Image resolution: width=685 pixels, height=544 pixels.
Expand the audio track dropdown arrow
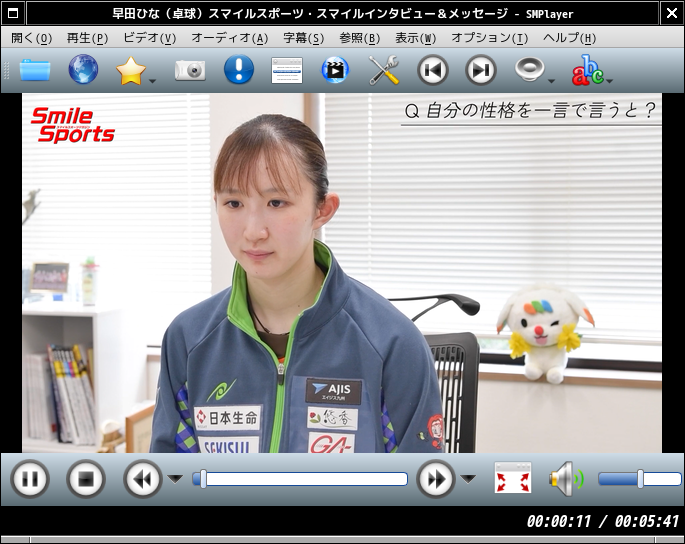coord(551,81)
